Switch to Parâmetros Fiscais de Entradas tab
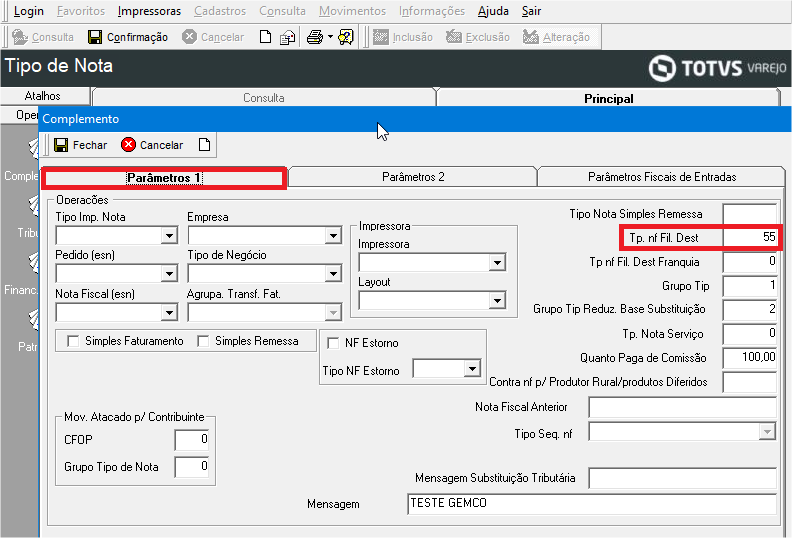The image size is (792, 538). click(662, 177)
